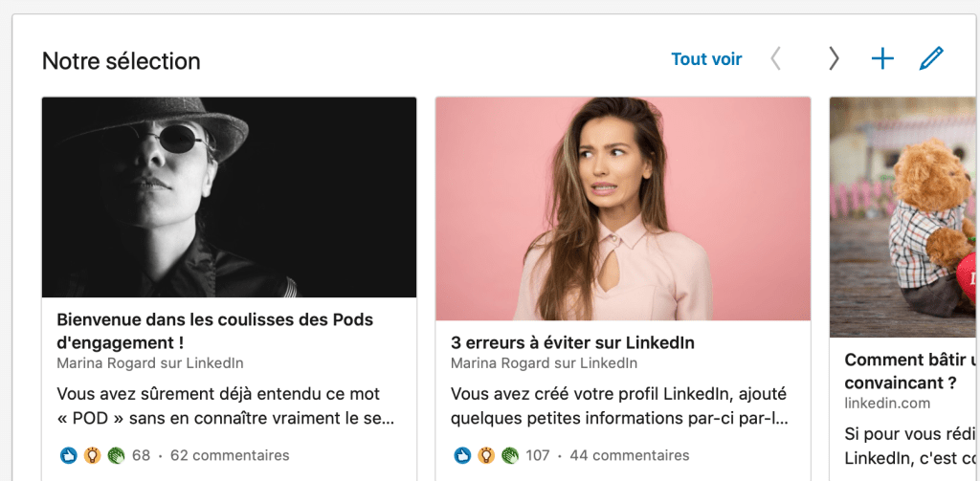Screen dimensions: 980x481
Task: Click the pencil edit icon
Action: [930, 59]
